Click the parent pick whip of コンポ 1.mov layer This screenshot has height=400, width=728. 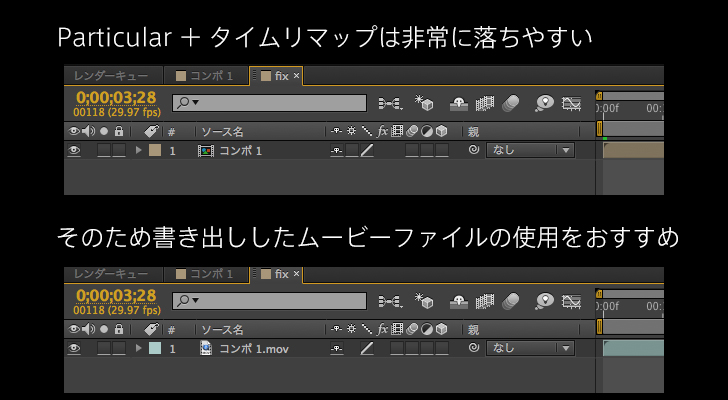pos(473,347)
